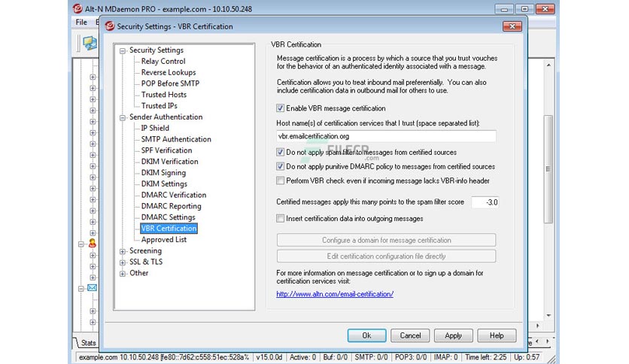
Task: Open the Help button
Action: [x=497, y=335]
